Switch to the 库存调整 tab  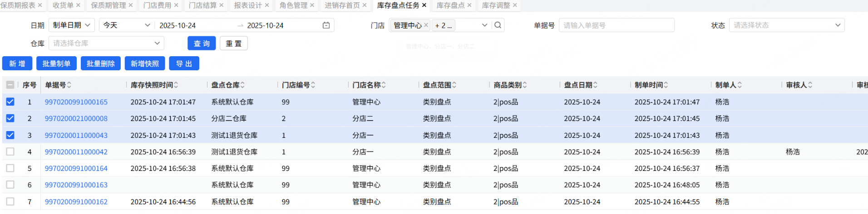[496, 5]
